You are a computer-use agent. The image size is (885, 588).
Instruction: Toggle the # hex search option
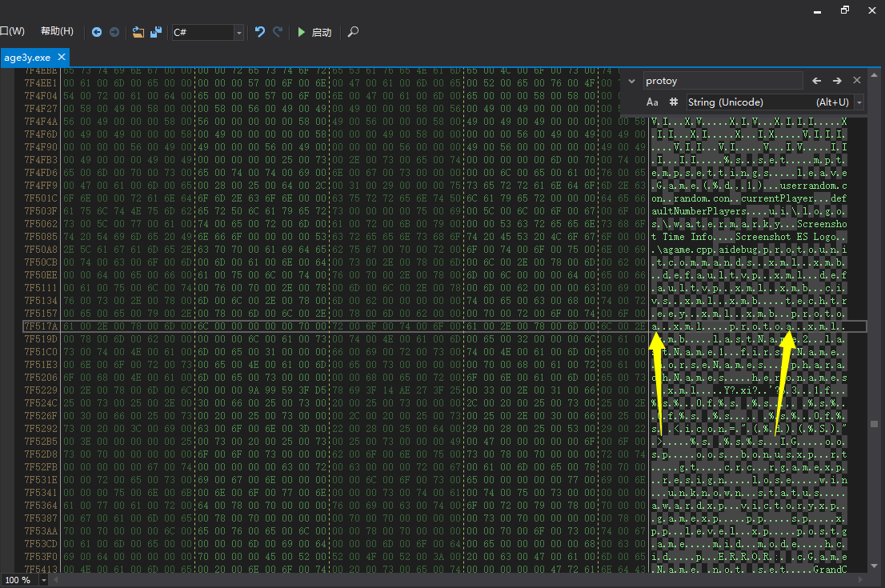click(x=673, y=102)
